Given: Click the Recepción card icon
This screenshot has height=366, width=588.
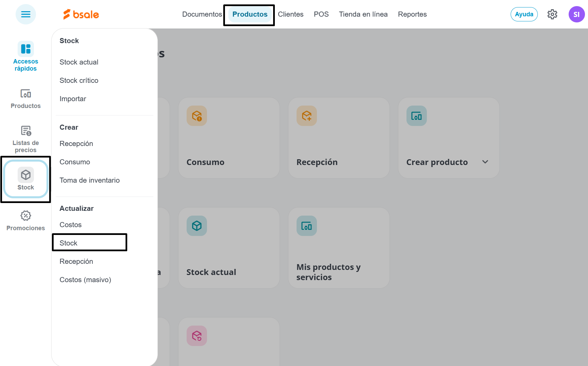Looking at the screenshot, I should click(307, 116).
